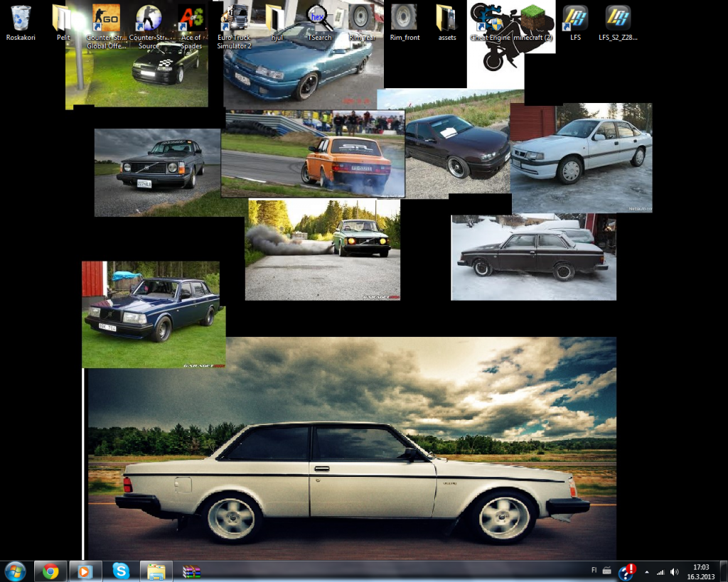This screenshot has height=582, width=728.
Task: Select the LFS_S2_Z28 desktop icon
Action: point(618,23)
